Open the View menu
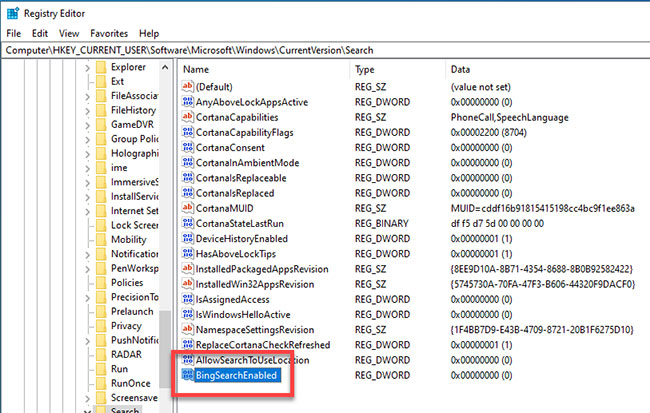The image size is (650, 413). (x=69, y=34)
